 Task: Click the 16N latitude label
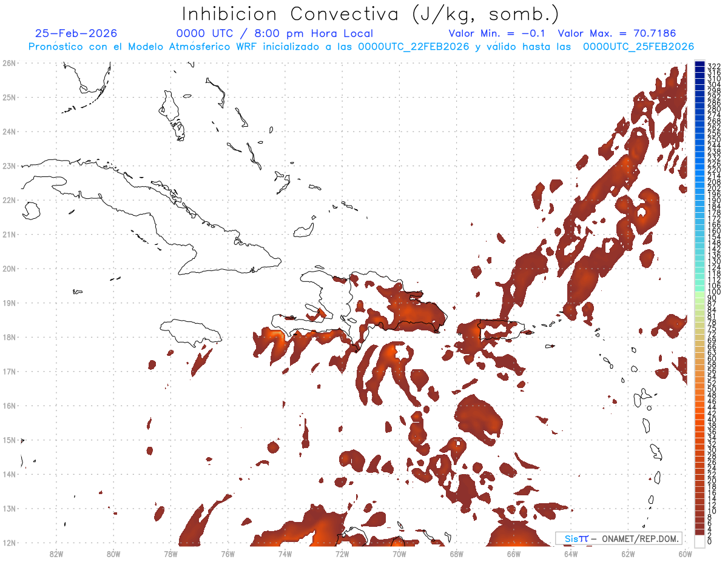point(9,406)
